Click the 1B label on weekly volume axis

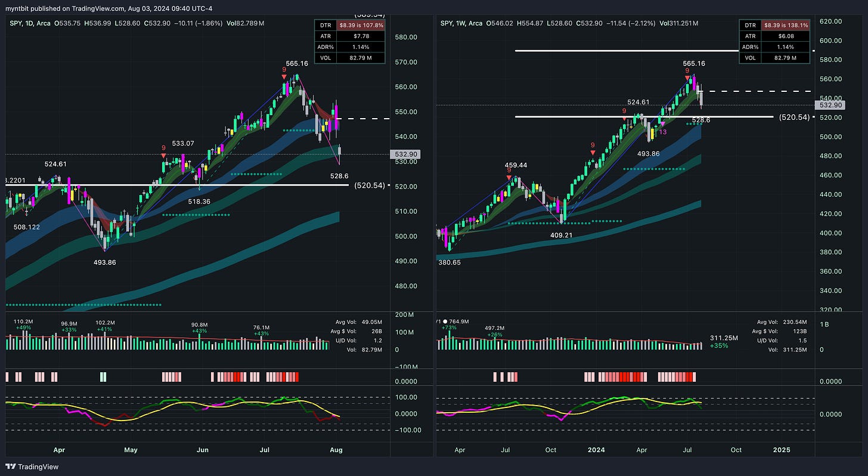pos(825,324)
